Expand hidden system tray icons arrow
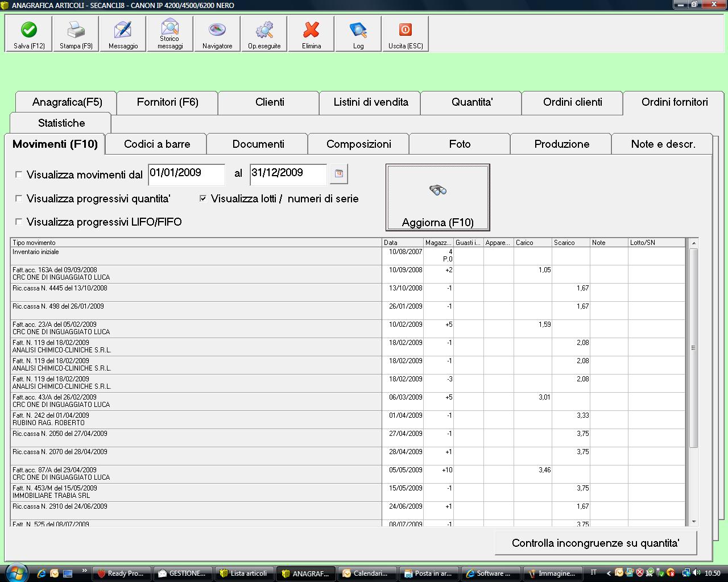The width and height of the screenshot is (728, 582). pos(609,573)
